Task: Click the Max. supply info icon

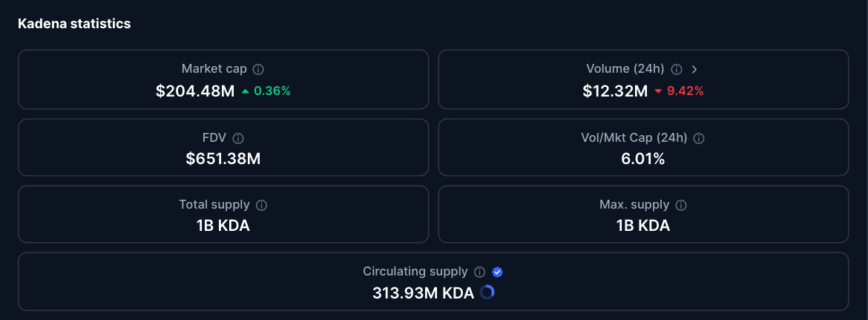Action: (681, 205)
